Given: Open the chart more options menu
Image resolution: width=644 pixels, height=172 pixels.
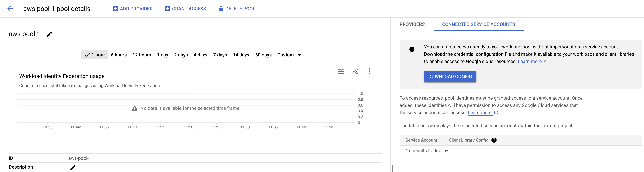Looking at the screenshot, I should [370, 71].
